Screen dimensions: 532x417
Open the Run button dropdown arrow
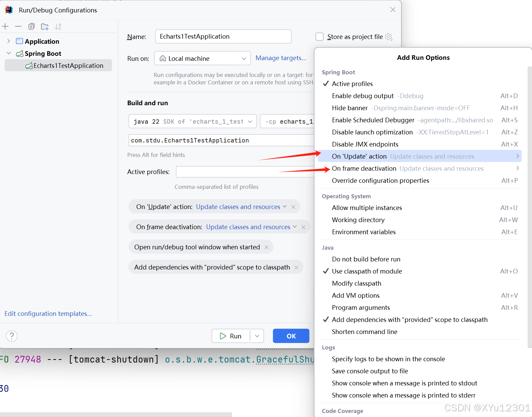coord(257,336)
